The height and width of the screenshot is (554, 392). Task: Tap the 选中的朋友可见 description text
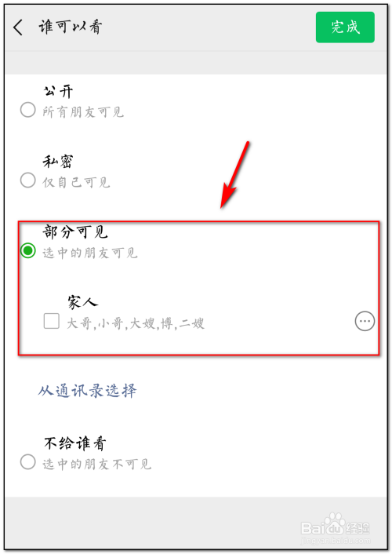[x=90, y=253]
